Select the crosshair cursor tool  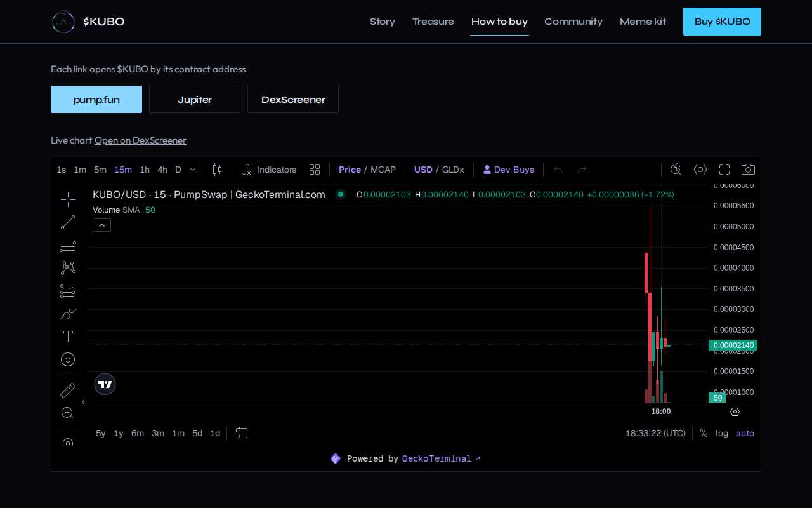[68, 199]
